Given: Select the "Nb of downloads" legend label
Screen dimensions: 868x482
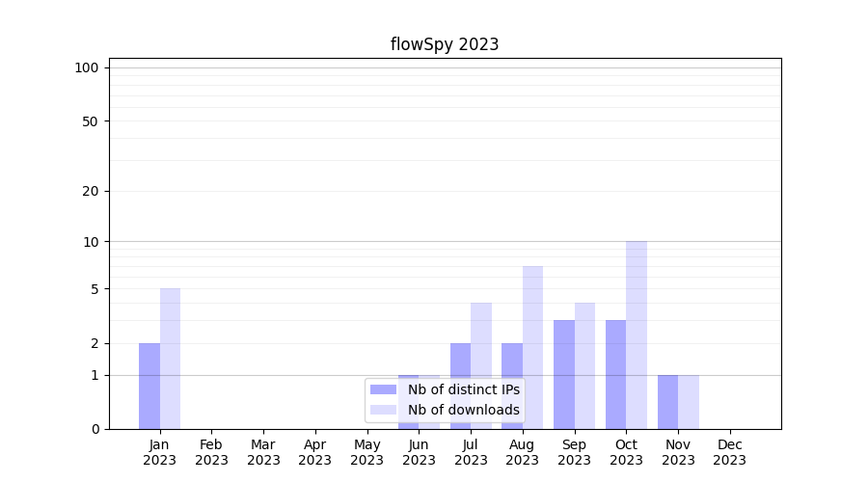Looking at the screenshot, I should (463, 410).
